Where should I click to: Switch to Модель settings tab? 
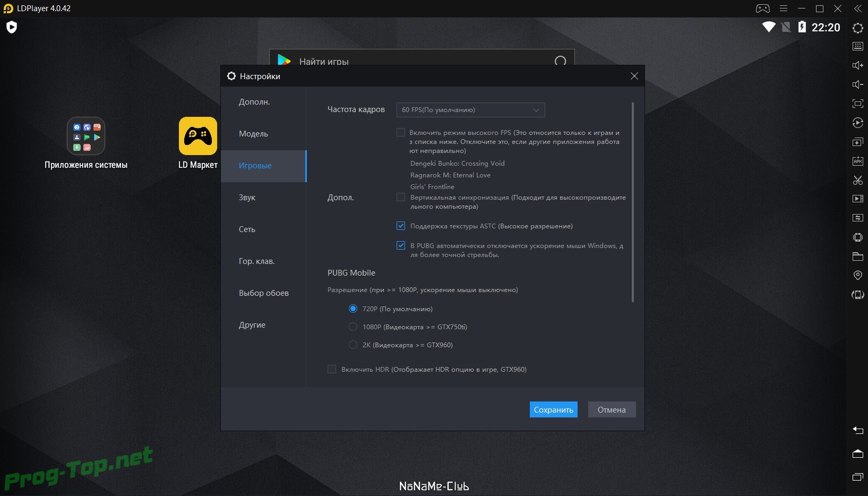(x=263, y=134)
